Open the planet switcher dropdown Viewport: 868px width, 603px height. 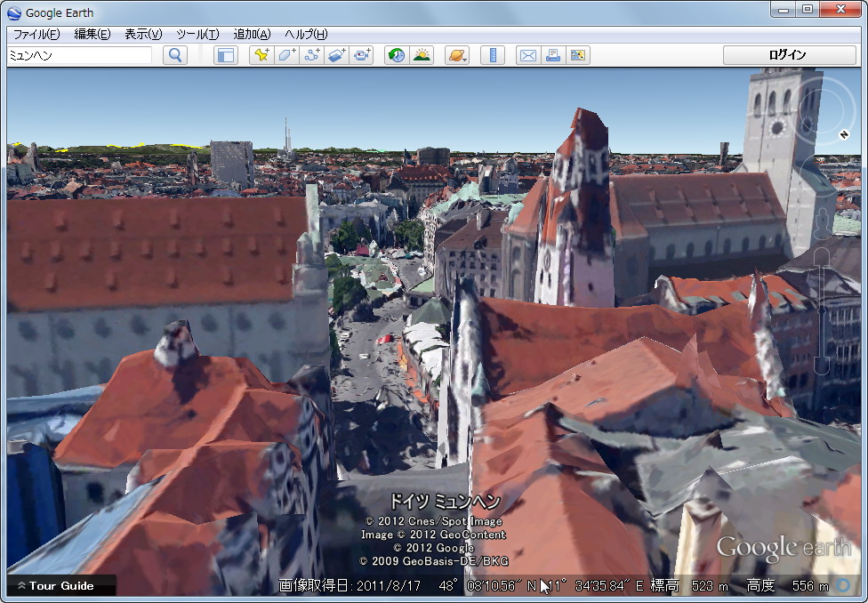[457, 55]
